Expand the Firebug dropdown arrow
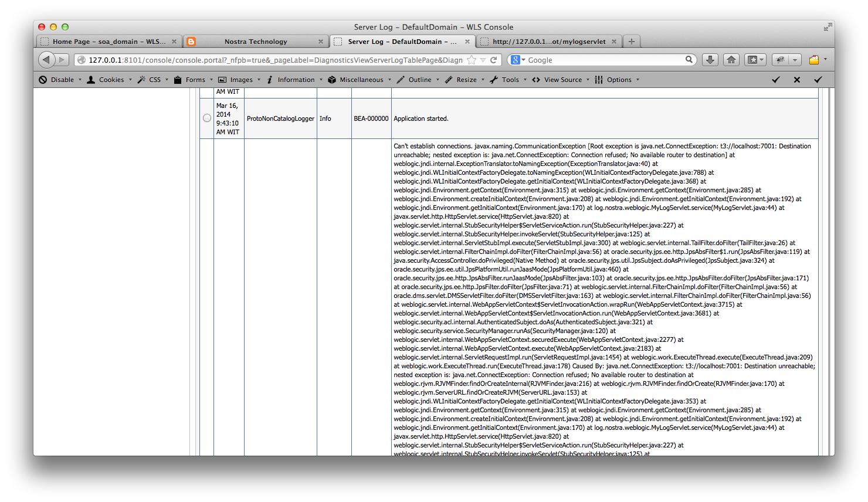Image resolution: width=868 pixels, height=502 pixels. [x=795, y=60]
